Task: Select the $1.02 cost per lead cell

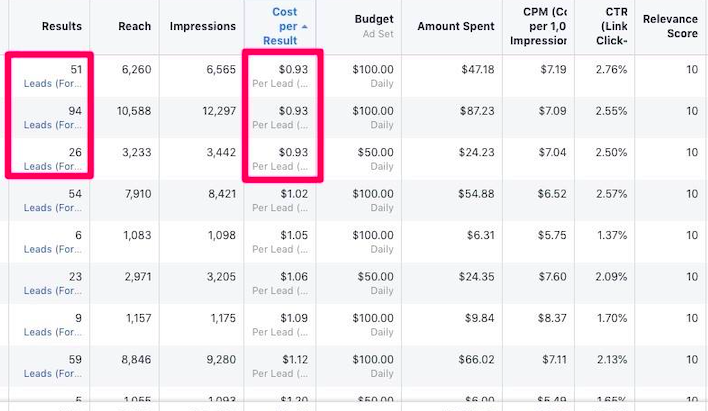Action: click(280, 201)
